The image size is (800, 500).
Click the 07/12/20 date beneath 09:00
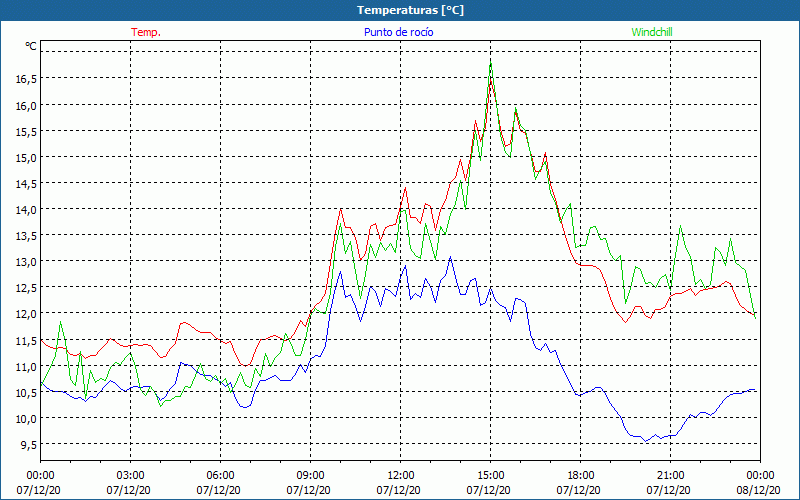coord(308,490)
